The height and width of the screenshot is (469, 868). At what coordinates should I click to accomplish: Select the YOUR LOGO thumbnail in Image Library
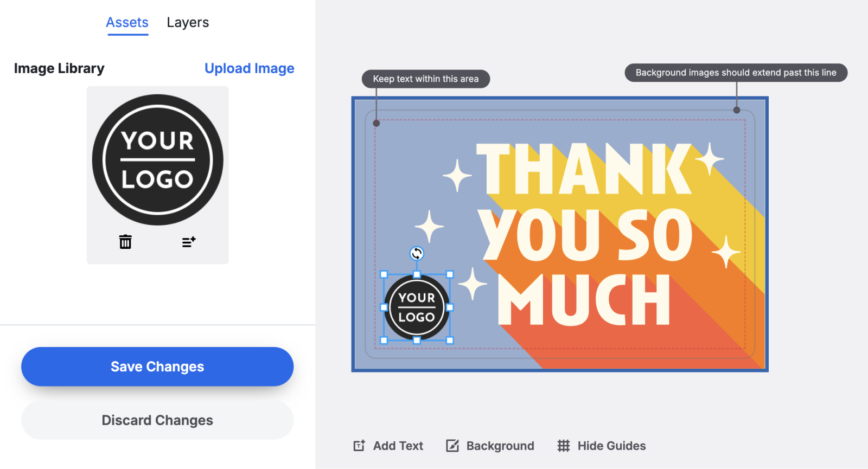tap(157, 159)
